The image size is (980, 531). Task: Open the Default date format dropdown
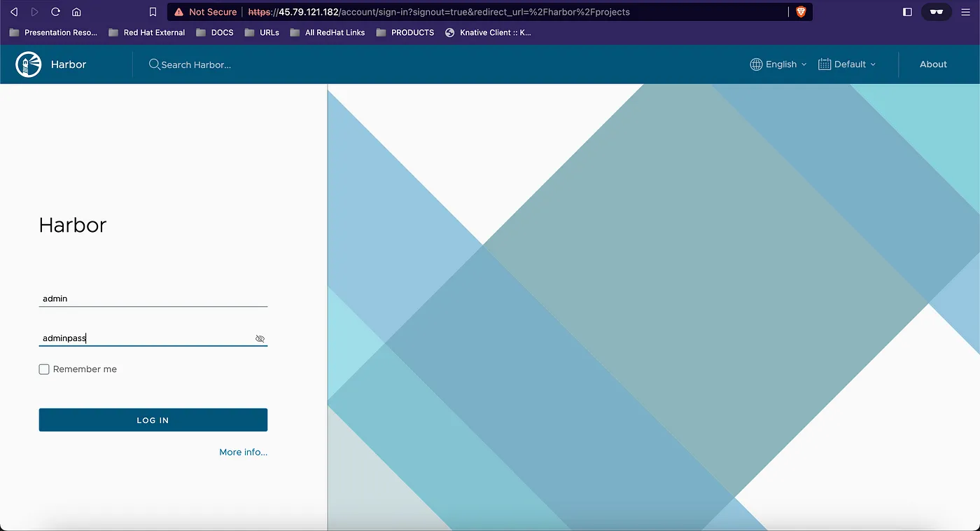847,64
